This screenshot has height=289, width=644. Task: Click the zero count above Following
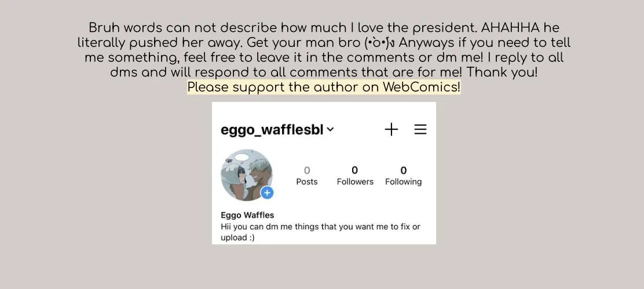point(403,170)
